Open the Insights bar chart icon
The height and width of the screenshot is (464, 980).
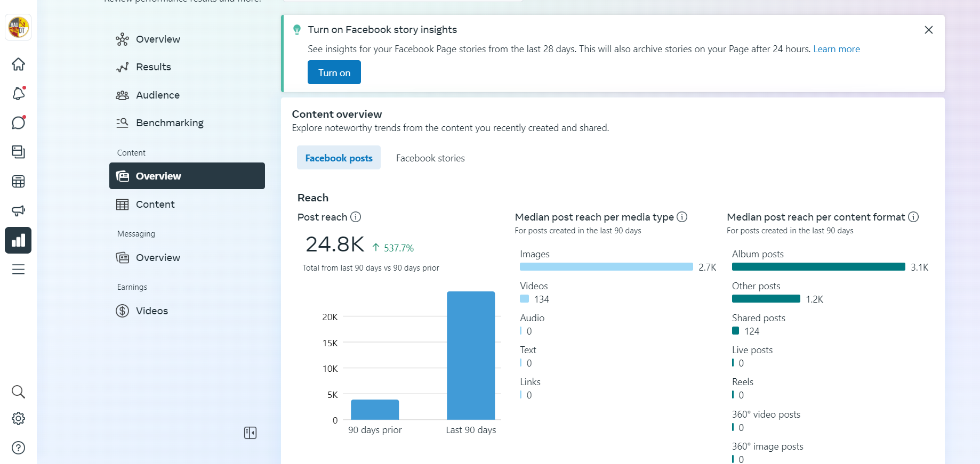[x=18, y=240]
